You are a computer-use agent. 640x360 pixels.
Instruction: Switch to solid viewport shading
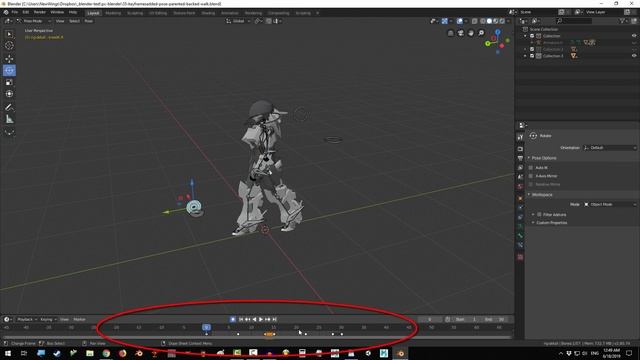(489, 21)
